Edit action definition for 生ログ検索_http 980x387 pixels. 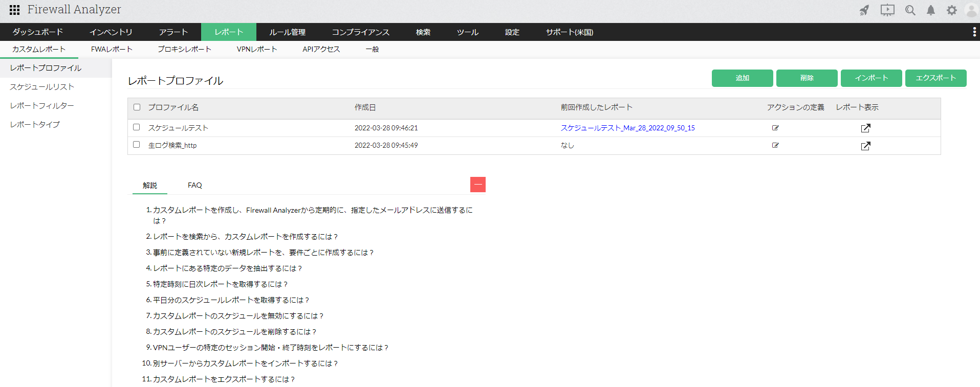[x=775, y=145]
